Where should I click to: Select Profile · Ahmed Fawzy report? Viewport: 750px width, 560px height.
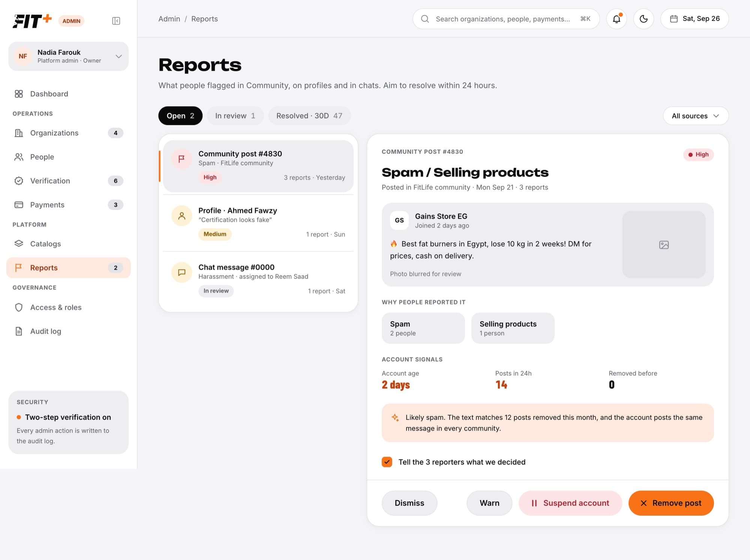(258, 223)
